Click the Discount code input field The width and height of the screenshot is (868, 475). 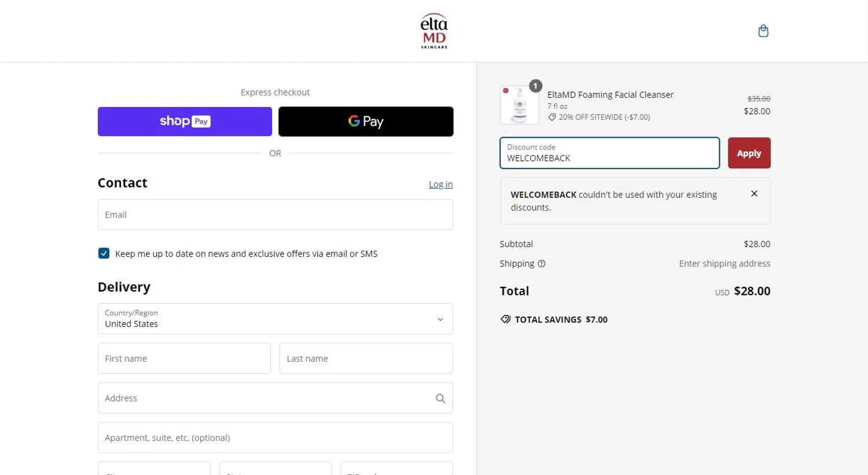pyautogui.click(x=610, y=153)
